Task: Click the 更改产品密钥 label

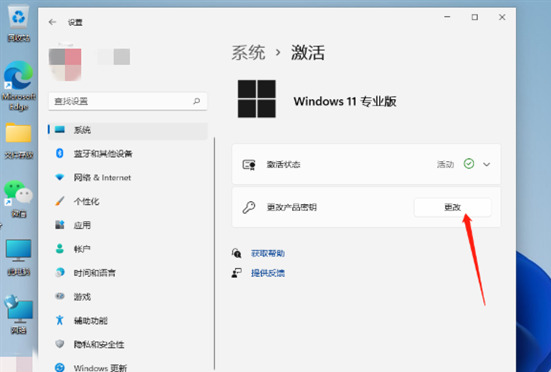Action: coord(292,207)
